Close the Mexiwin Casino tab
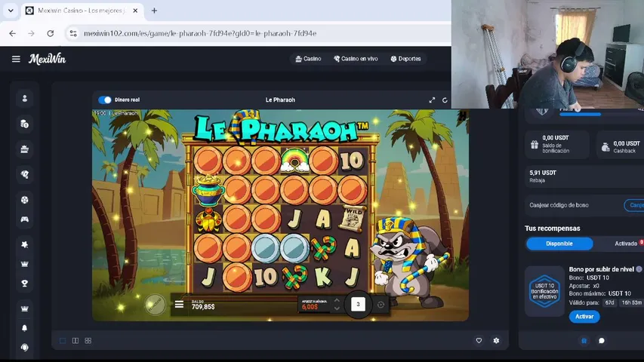This screenshot has width=644, height=362. [x=135, y=11]
